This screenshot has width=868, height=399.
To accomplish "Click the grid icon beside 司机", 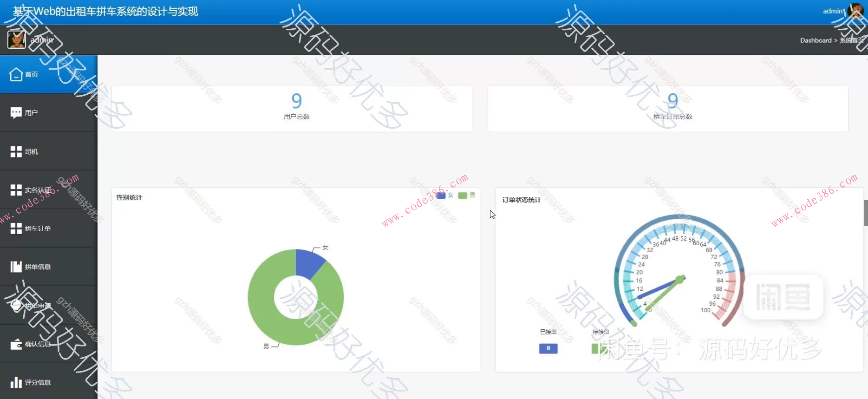I will (16, 151).
